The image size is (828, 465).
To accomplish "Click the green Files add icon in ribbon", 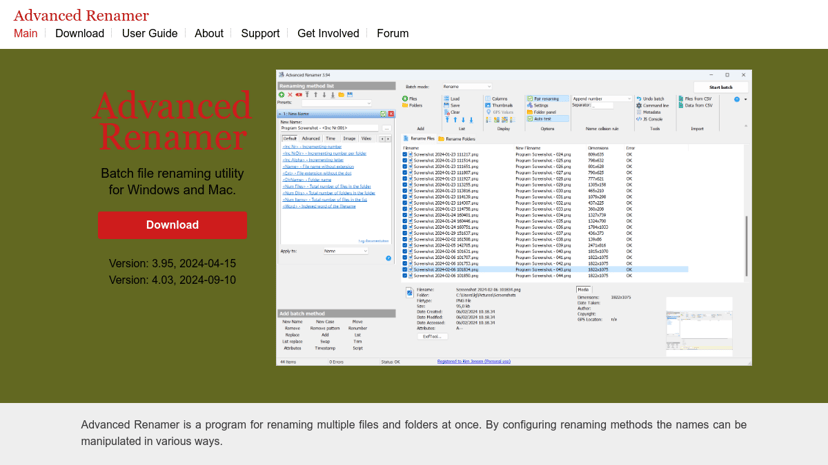I will [405, 99].
